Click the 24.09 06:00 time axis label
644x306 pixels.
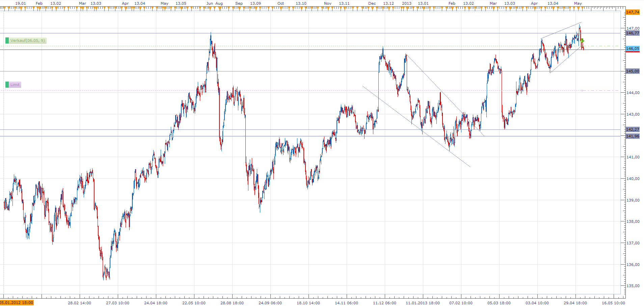coord(270,303)
